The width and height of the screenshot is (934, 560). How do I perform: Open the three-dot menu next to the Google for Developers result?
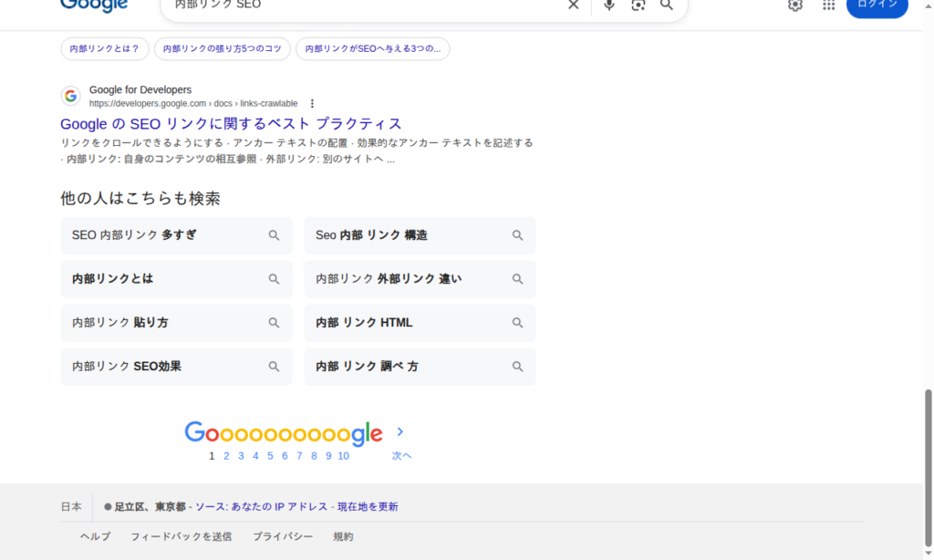tap(313, 103)
